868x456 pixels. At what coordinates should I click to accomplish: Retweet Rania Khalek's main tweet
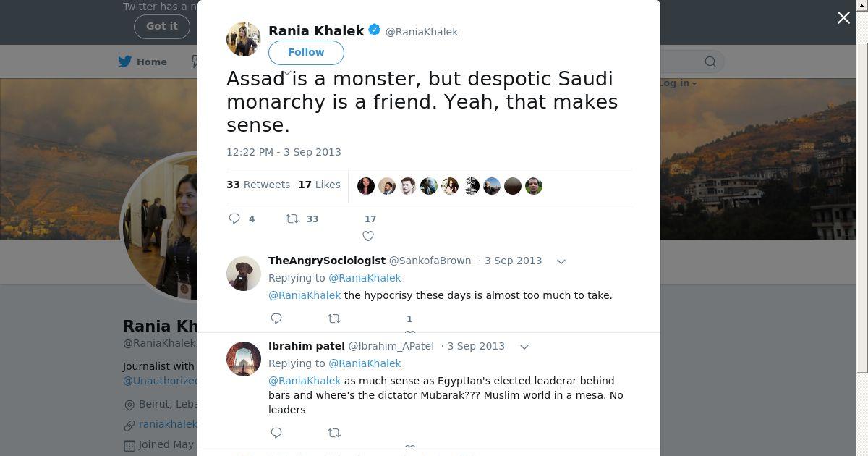click(292, 219)
